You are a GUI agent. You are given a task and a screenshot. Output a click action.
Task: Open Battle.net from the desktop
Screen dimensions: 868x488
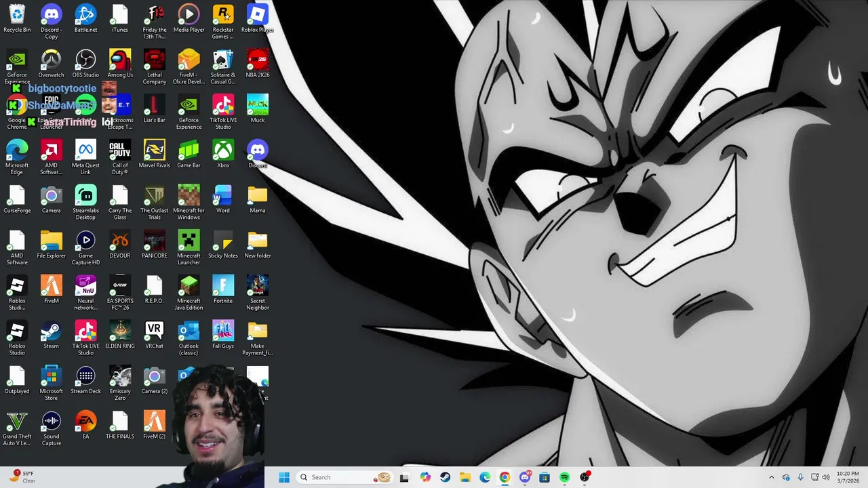(85, 19)
